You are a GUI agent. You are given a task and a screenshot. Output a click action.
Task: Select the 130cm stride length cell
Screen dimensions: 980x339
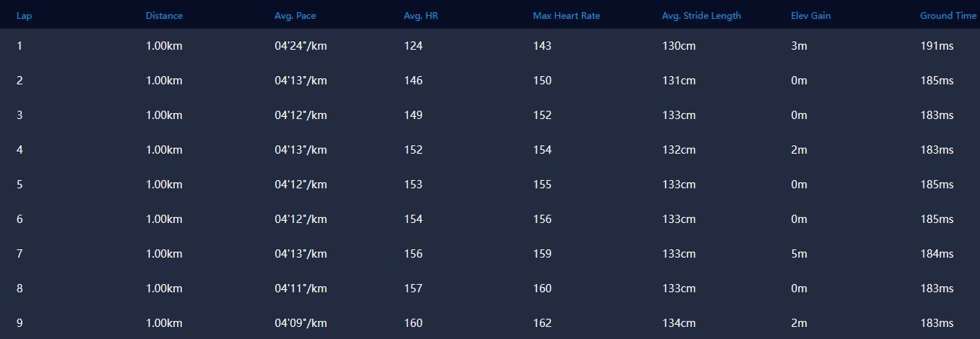click(x=678, y=46)
